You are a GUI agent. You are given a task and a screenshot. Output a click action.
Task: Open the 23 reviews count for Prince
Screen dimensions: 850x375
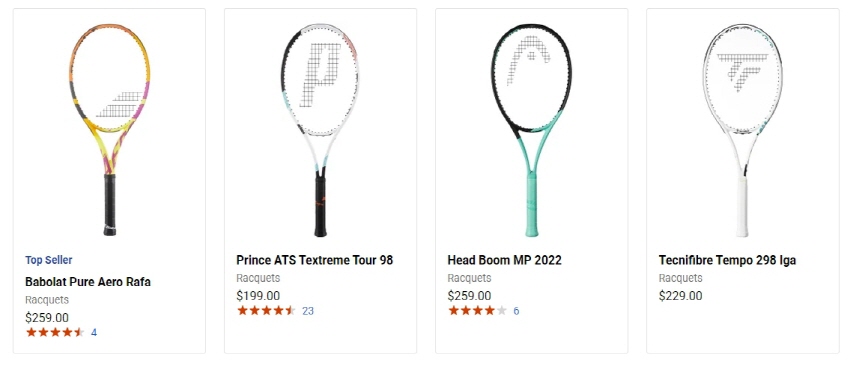tap(308, 311)
